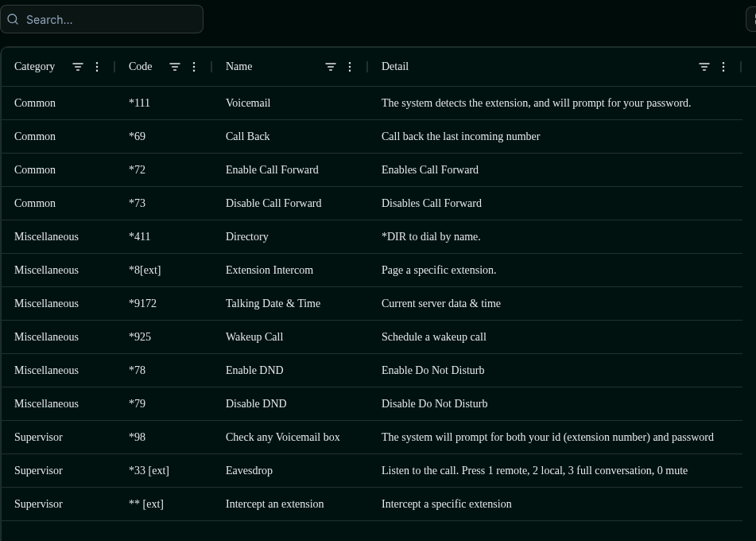756x541 pixels.
Task: Click 'The system will prompt for both' detail
Action: coord(547,437)
